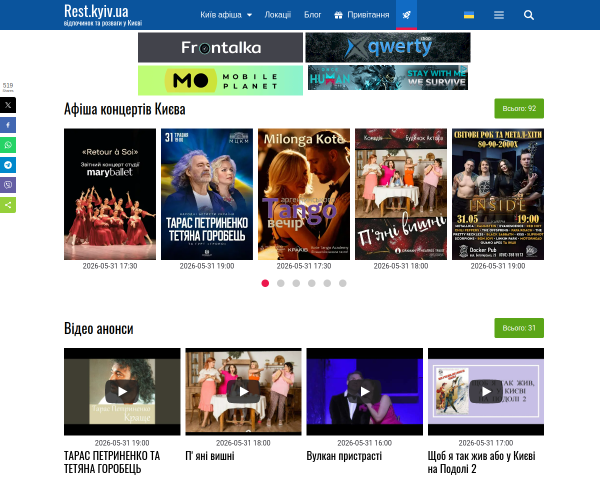Image resolution: width=600 pixels, height=480 pixels.
Task: Click the Всього: 31 button
Action: [519, 328]
